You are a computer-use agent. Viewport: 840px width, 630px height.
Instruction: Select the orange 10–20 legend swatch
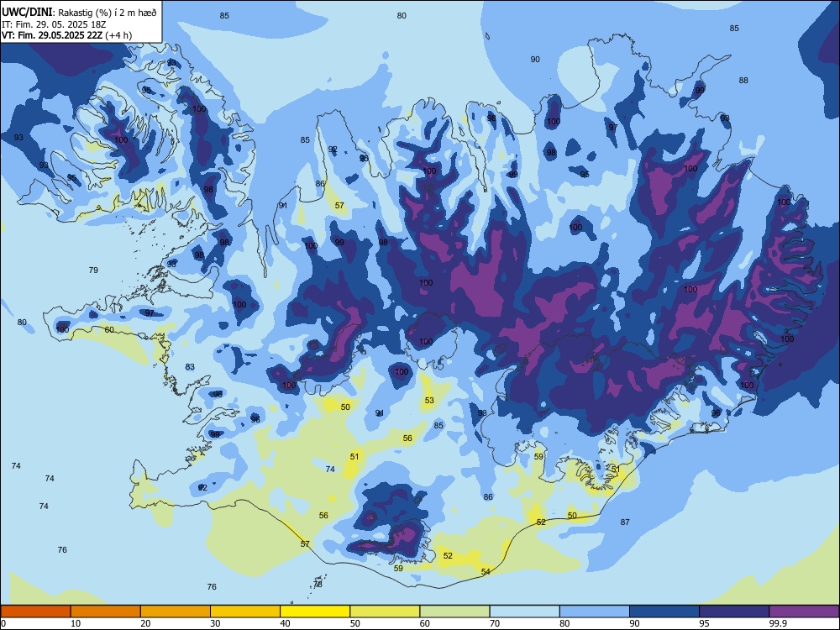[106, 612]
